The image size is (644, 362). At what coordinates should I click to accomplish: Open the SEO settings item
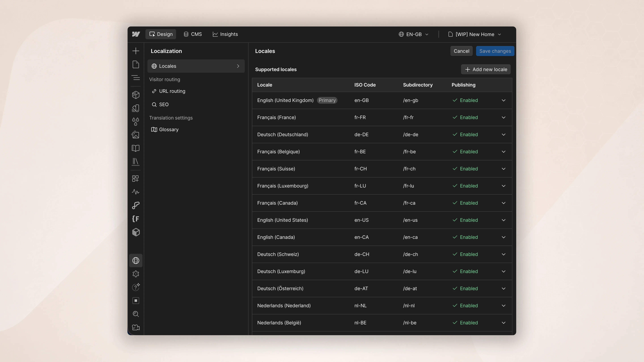tap(196, 104)
